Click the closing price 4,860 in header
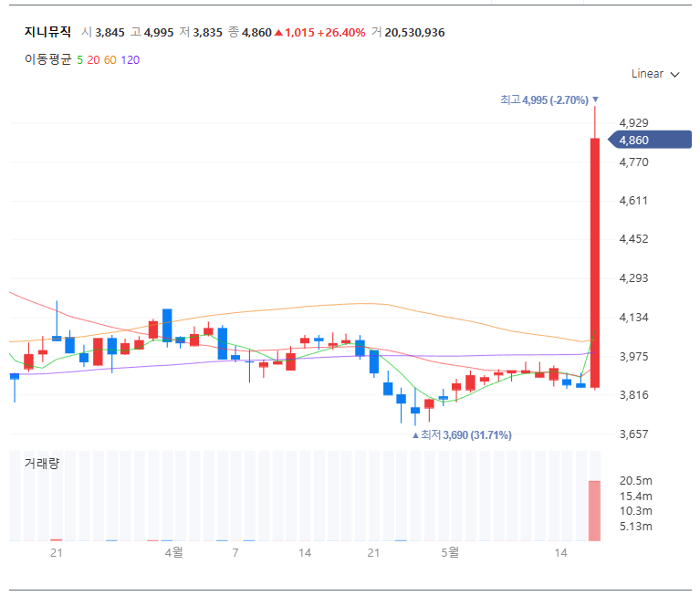The height and width of the screenshot is (596, 700). pyautogui.click(x=256, y=33)
